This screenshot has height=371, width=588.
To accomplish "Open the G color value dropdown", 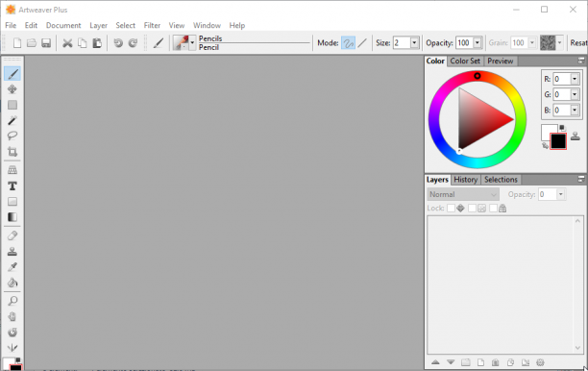I will point(575,94).
